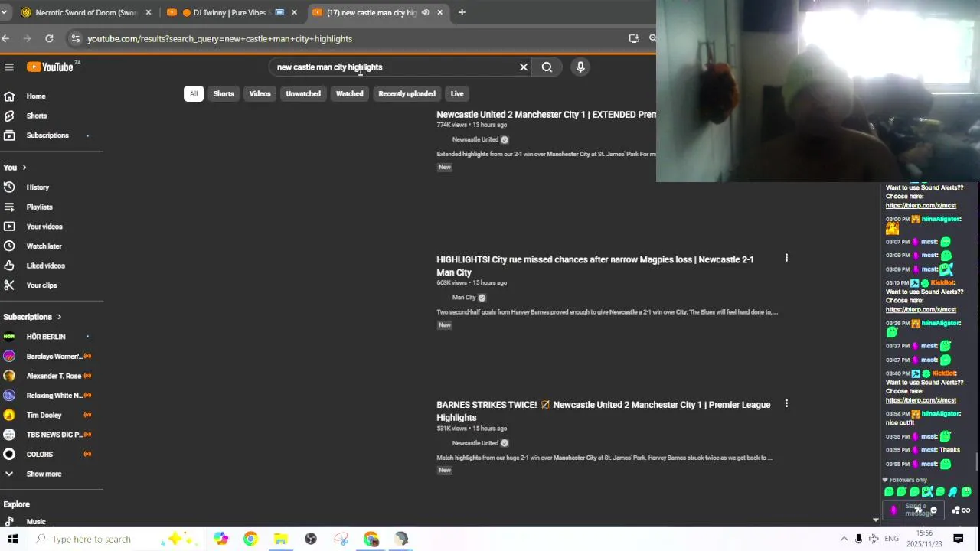
Task: Click the YouTube logo
Action: click(x=51, y=67)
